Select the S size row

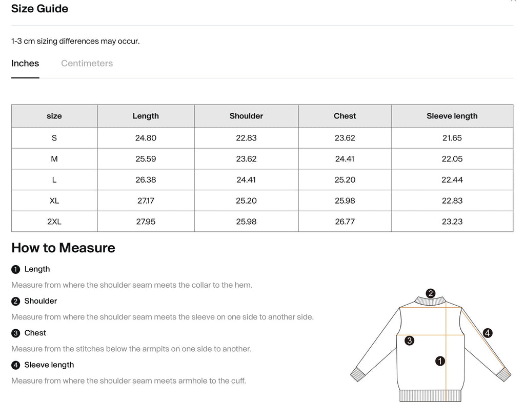[54, 137]
